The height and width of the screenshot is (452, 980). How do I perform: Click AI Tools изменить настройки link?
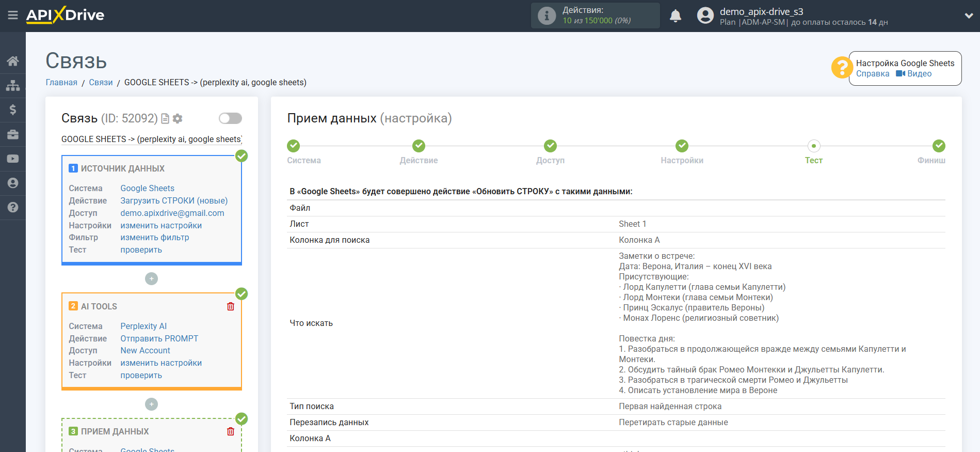pos(161,363)
